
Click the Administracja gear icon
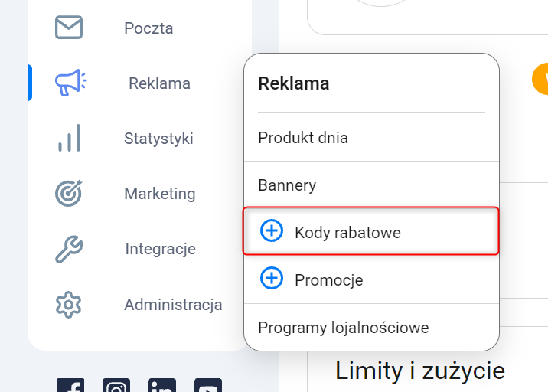[x=69, y=305]
